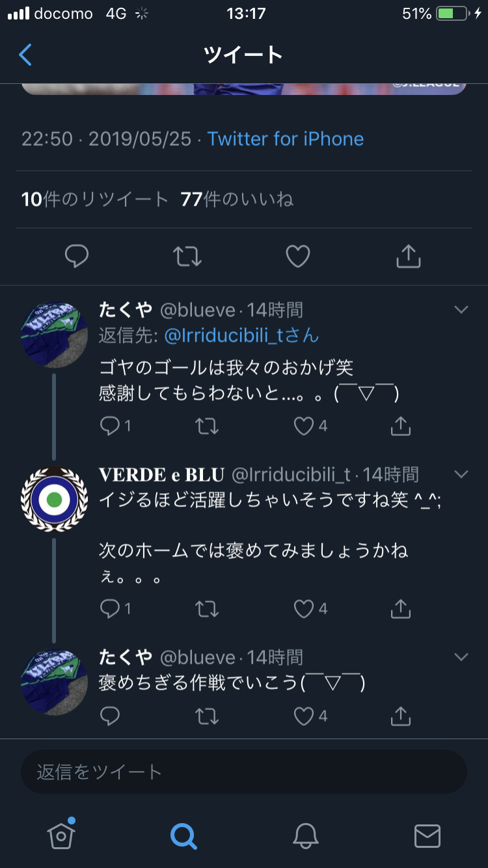Expand chevron menu on VERDE e BLU reply
This screenshot has height=868, width=488.
coord(461,474)
